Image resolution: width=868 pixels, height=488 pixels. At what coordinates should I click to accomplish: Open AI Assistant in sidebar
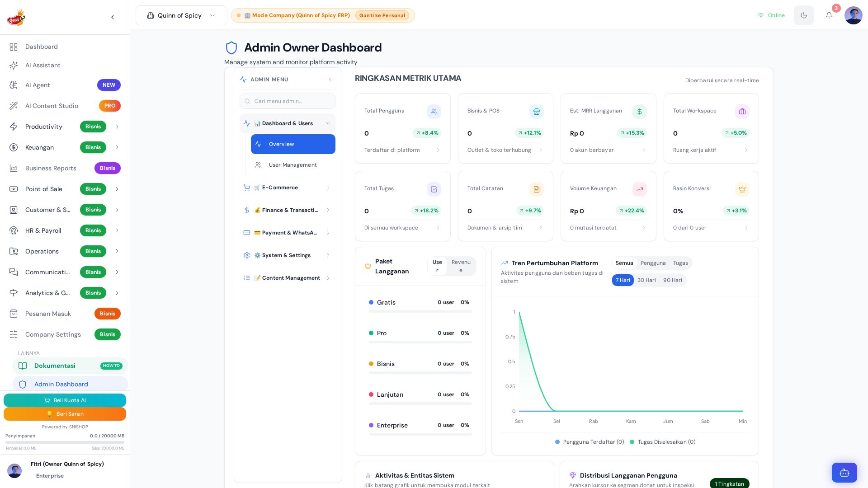coord(65,65)
